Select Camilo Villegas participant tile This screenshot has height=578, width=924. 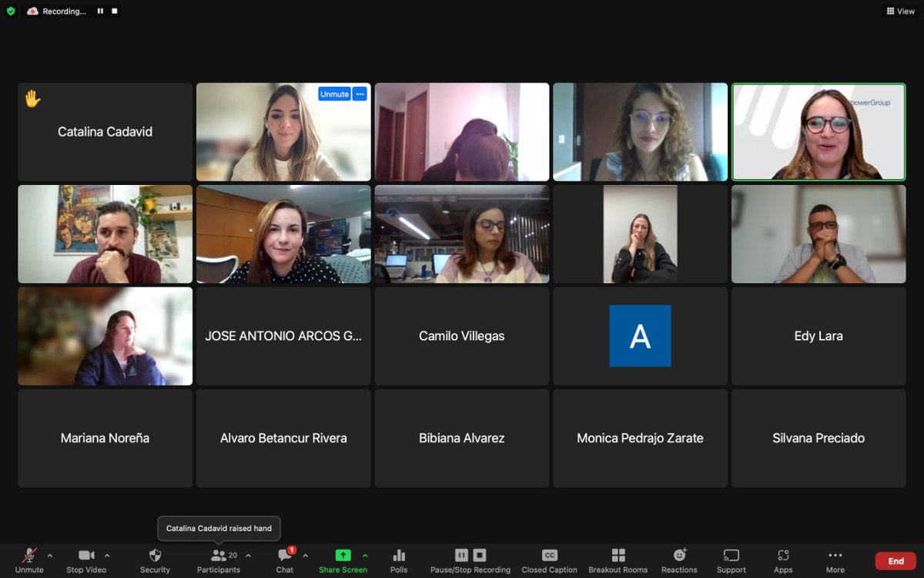(462, 336)
